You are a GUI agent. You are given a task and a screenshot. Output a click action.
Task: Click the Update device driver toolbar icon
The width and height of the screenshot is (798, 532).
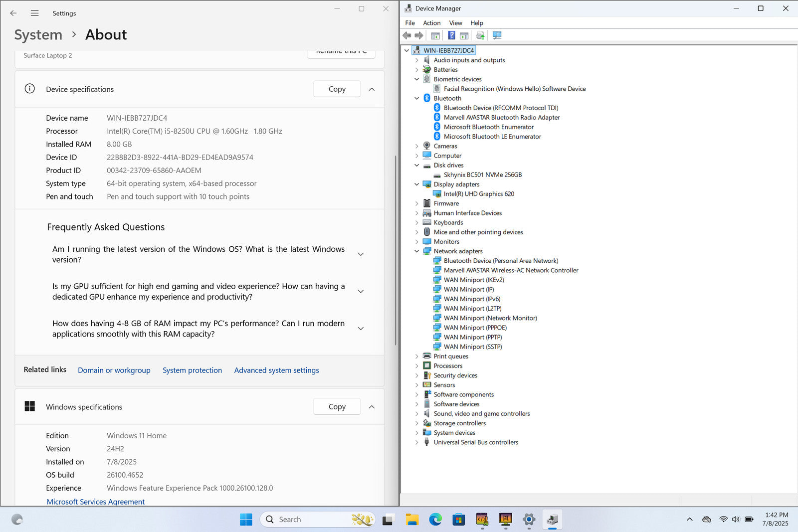[480, 35]
